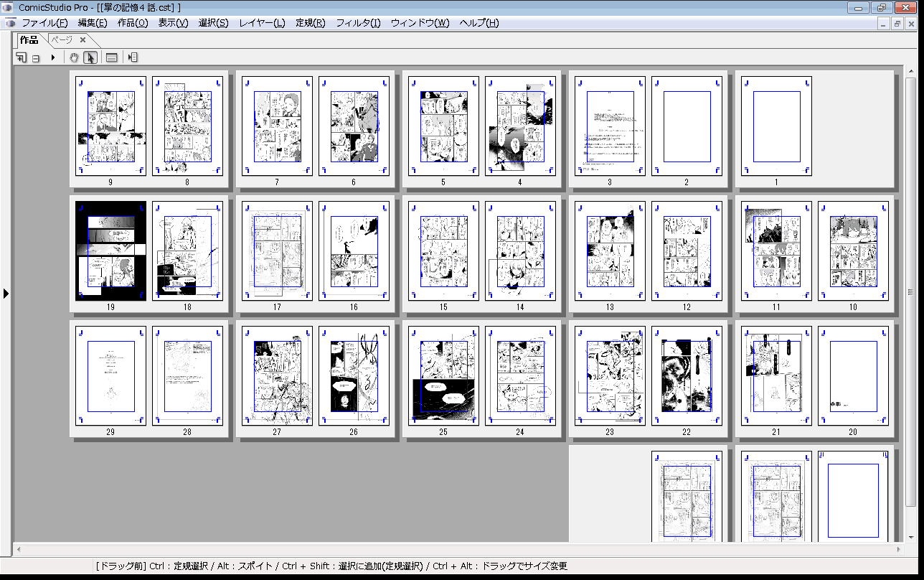Click the vertical scrollbar up arrow

(910, 70)
